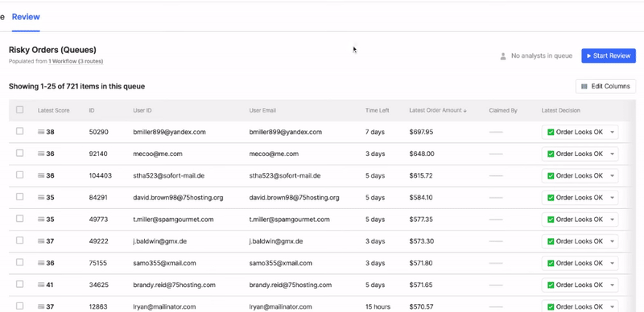Click the columns icon in Edit Columns

(584, 86)
